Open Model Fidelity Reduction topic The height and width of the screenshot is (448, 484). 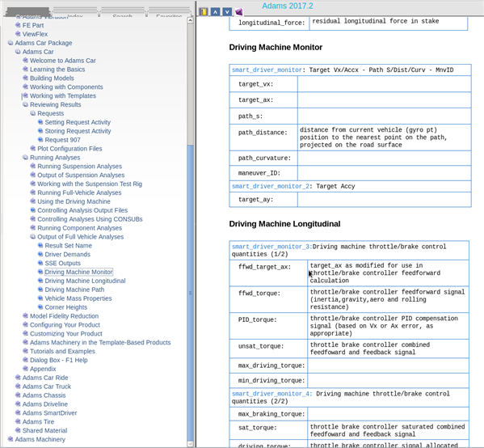pos(64,315)
